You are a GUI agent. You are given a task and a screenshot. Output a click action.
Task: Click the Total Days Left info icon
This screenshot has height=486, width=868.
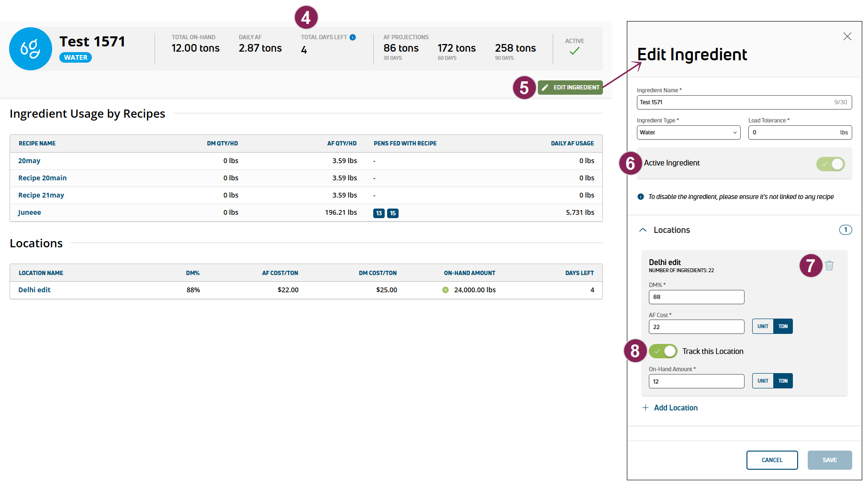pyautogui.click(x=353, y=37)
